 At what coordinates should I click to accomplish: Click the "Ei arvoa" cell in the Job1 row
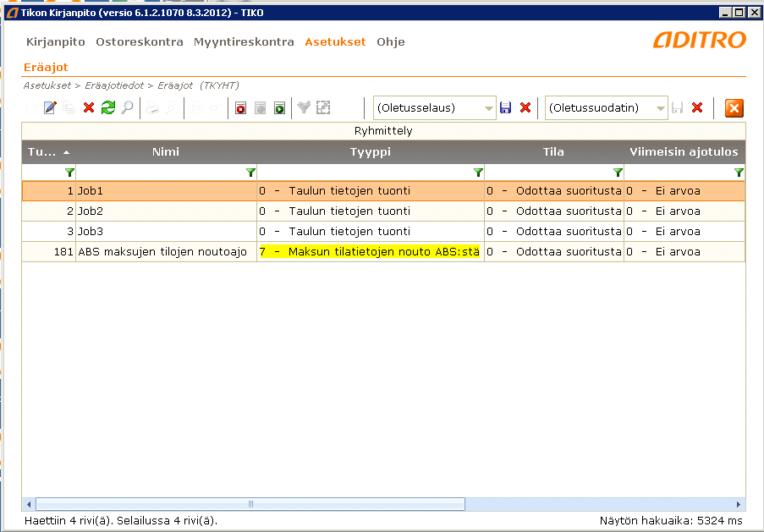[x=684, y=191]
